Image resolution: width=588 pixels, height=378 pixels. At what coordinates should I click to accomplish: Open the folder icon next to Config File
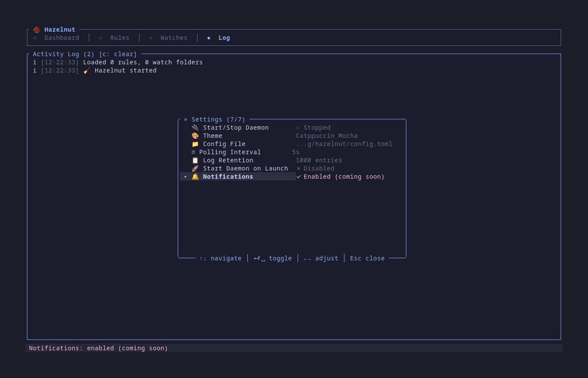(x=195, y=144)
